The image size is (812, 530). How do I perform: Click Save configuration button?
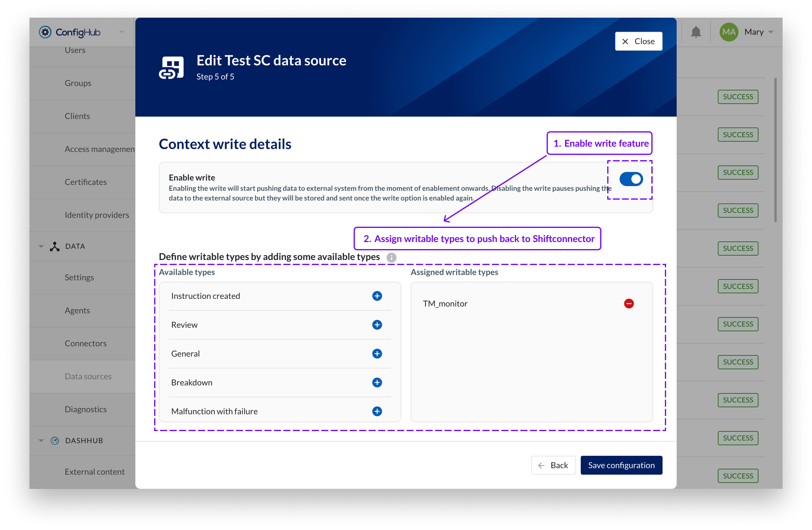pos(621,465)
